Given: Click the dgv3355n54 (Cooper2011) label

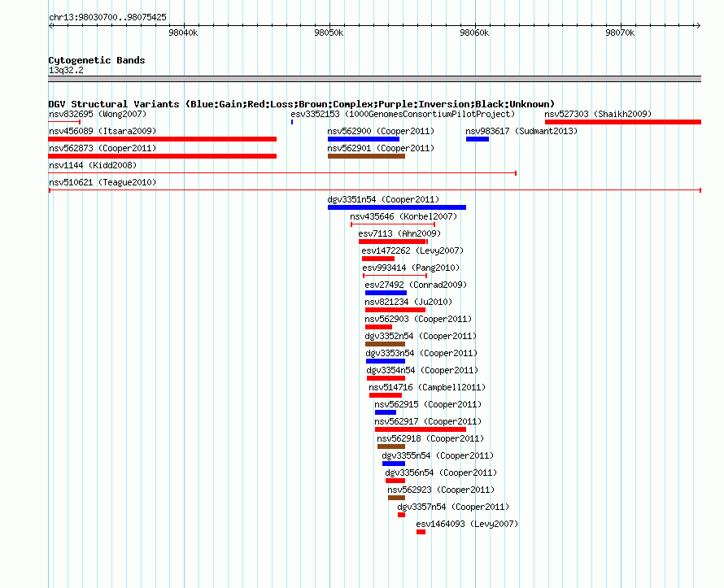Looking at the screenshot, I should click(x=438, y=455).
